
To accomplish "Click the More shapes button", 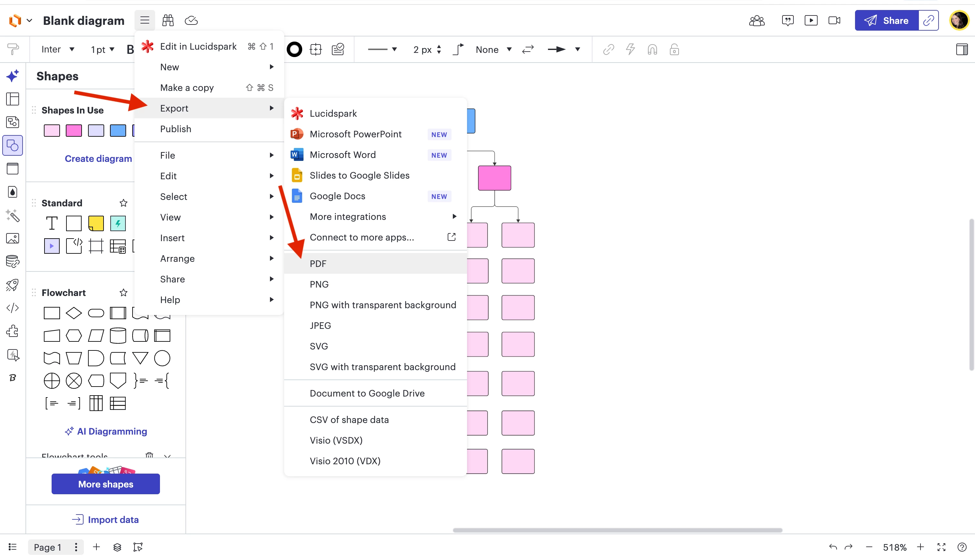I will [x=105, y=484].
